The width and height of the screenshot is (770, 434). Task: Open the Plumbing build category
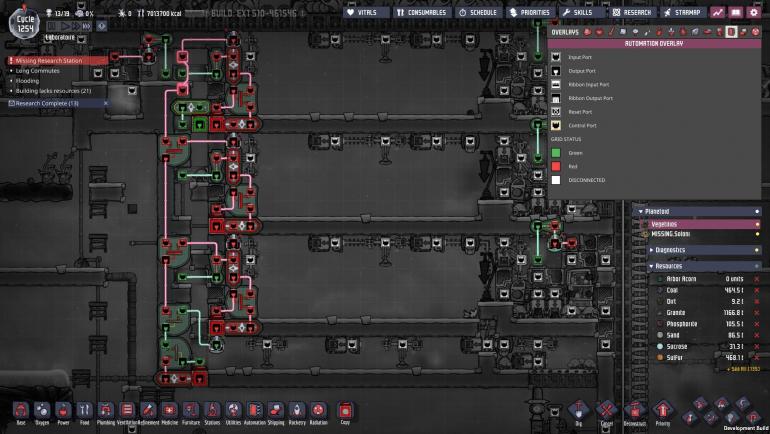[x=106, y=412]
